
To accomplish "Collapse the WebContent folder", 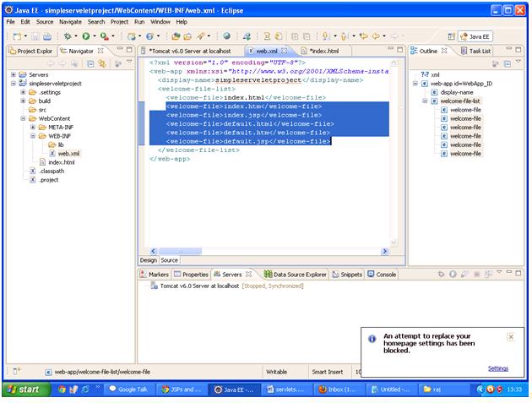I will click(23, 118).
